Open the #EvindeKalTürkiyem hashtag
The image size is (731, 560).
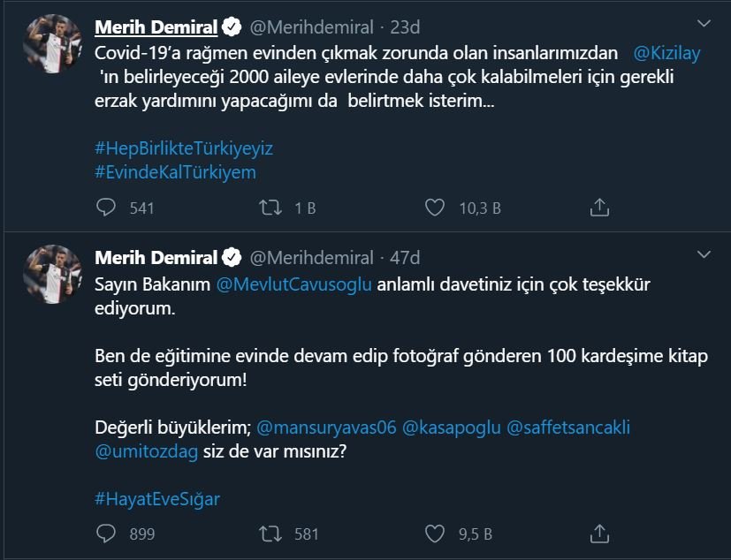175,172
